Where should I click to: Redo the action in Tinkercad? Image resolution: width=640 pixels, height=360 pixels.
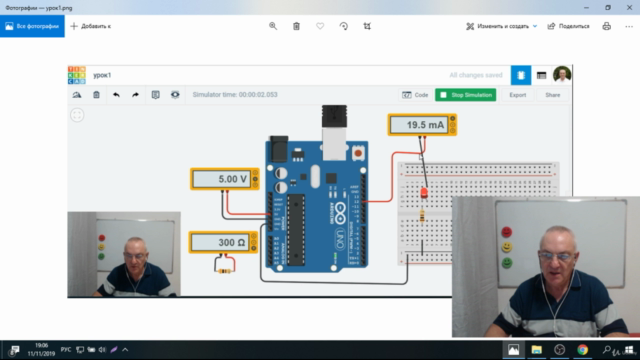(136, 95)
